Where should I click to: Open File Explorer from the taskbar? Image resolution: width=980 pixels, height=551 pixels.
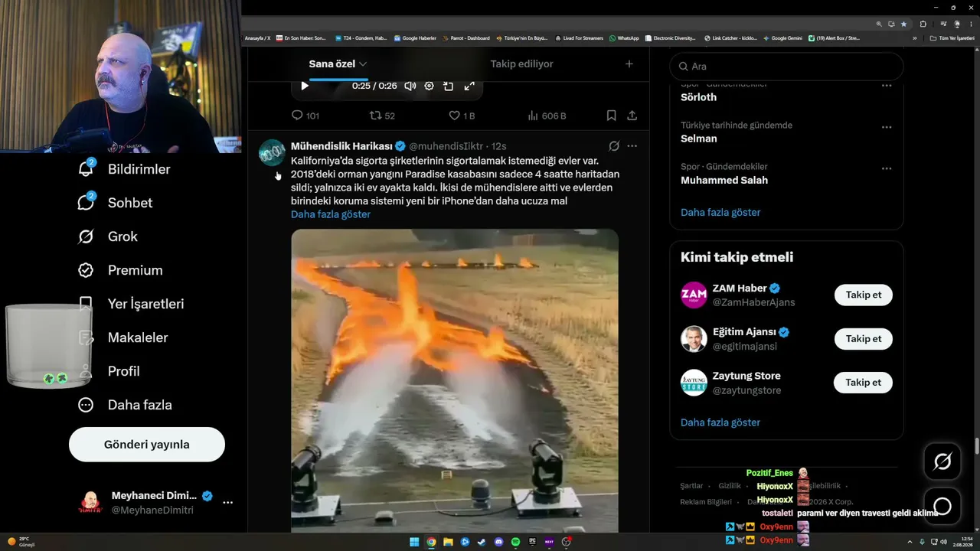pos(448,542)
